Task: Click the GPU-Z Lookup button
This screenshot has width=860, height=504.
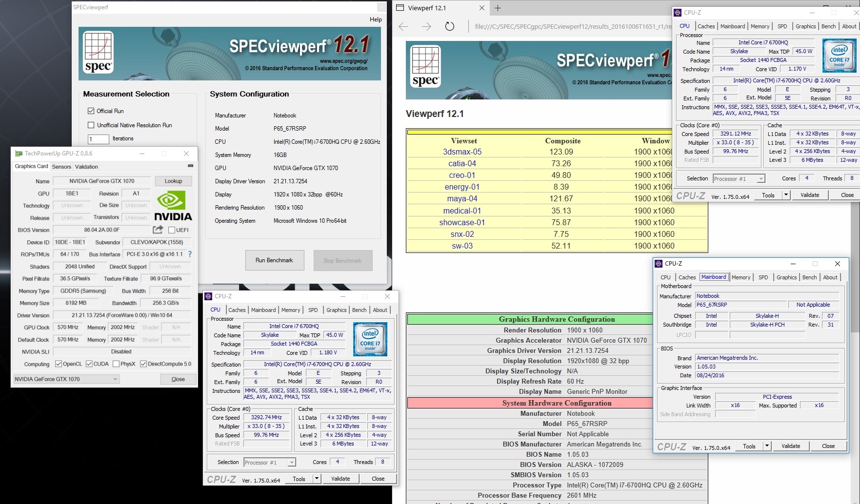Action: (173, 181)
